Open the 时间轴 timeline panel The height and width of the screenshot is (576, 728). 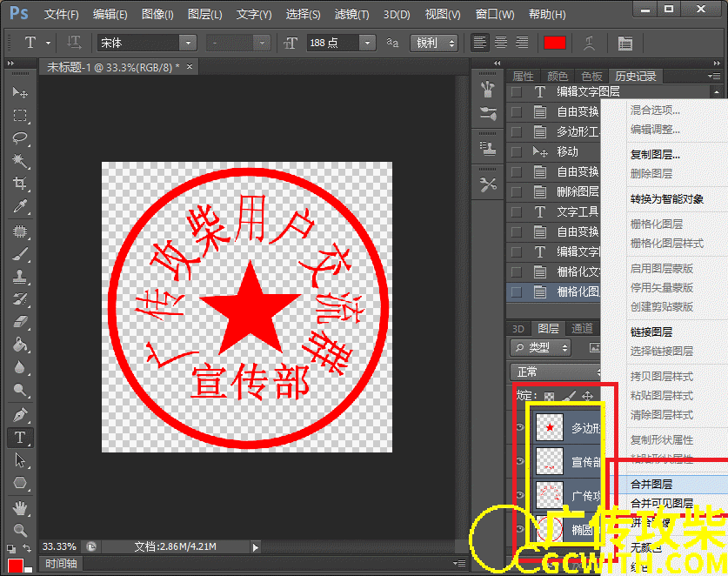(61, 564)
